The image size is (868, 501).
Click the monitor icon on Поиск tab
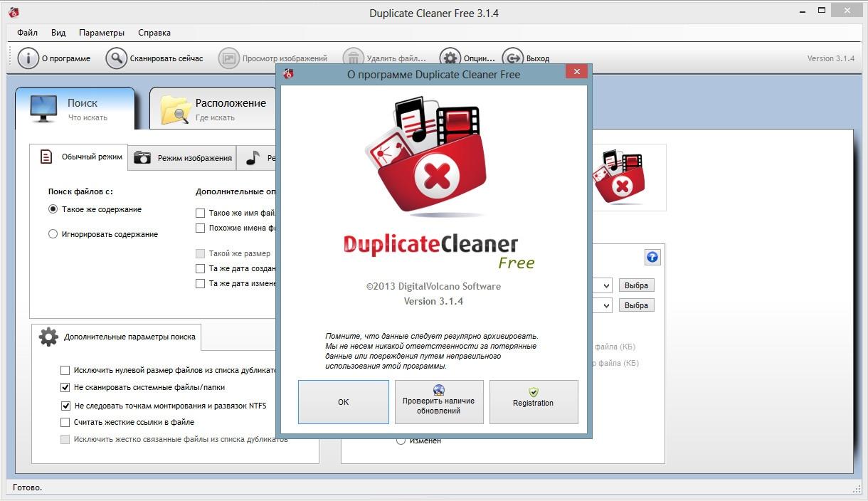click(x=43, y=109)
